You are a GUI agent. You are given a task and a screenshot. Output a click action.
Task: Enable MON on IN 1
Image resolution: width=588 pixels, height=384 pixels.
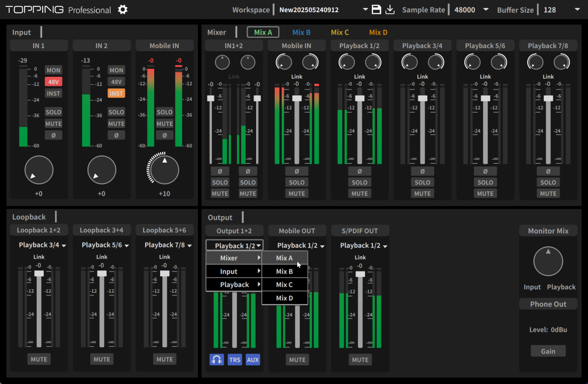tap(54, 70)
